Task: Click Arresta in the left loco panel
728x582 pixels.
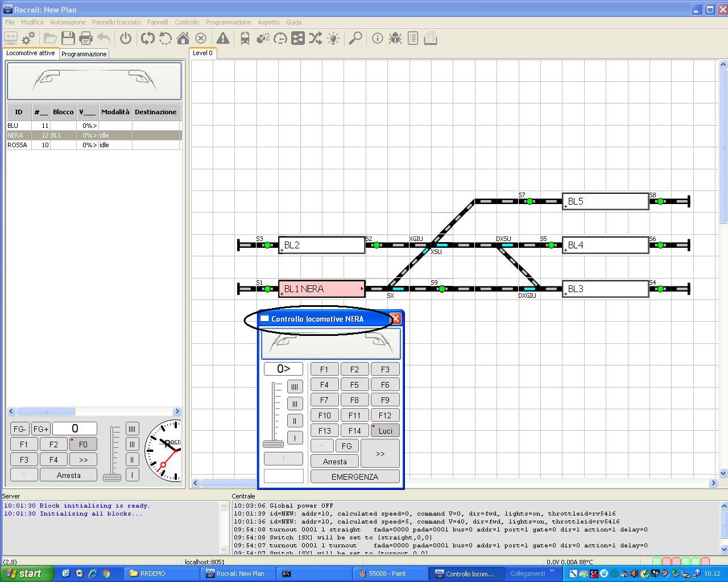Action: [x=68, y=475]
